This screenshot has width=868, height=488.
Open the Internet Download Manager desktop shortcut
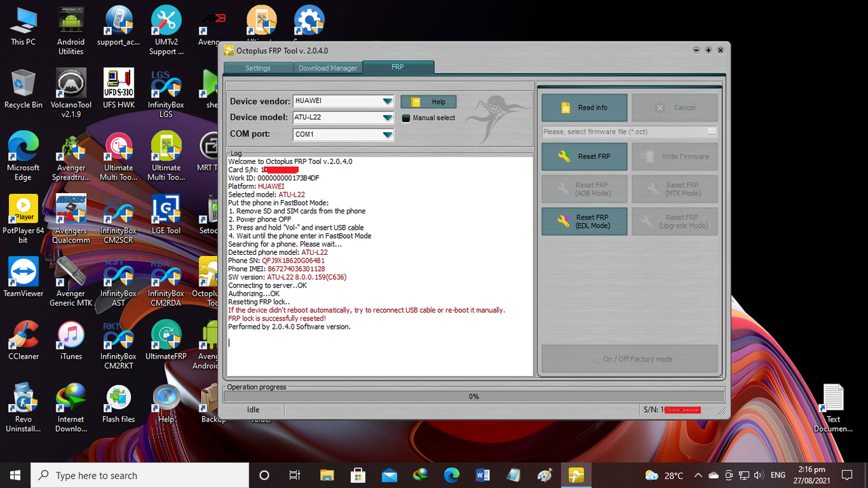pos(71,407)
